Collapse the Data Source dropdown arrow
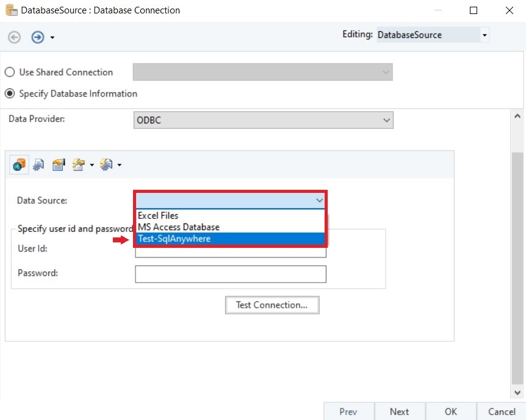Viewport: 526px width, 420px height. coord(319,200)
